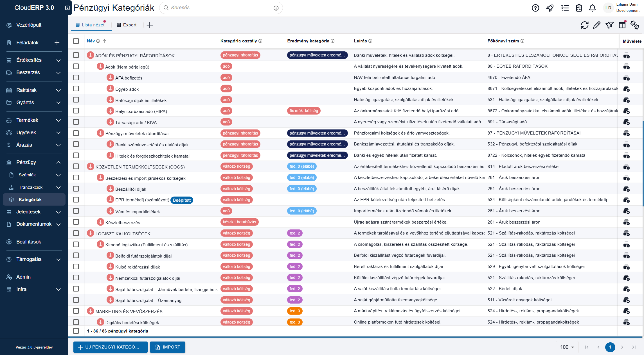Tick the select-all checkbox in header
This screenshot has height=355, width=644.
coord(76,41)
